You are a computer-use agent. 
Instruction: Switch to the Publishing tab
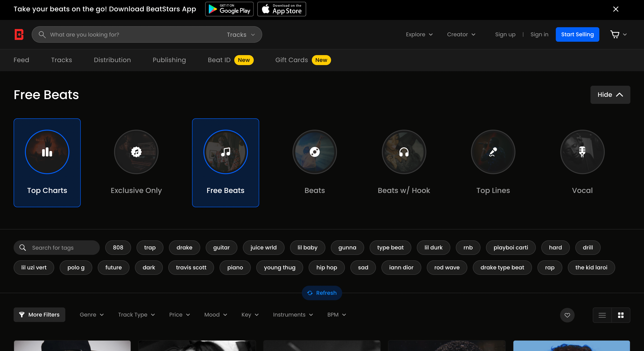point(169,60)
